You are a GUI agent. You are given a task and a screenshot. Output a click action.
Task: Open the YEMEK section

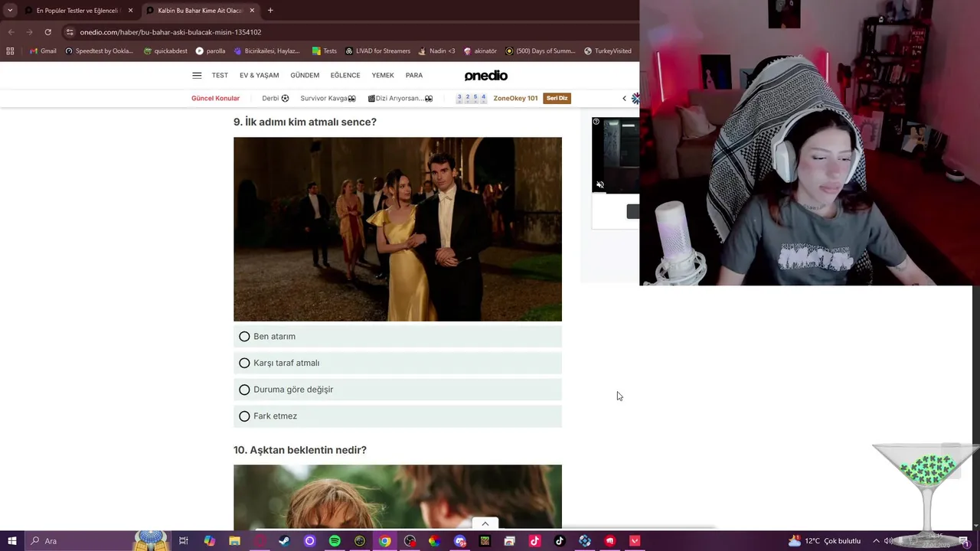pos(383,75)
